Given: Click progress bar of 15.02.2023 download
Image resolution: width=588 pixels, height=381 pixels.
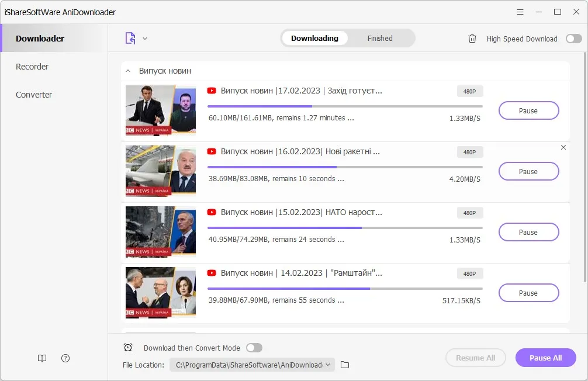Looking at the screenshot, I should 345,228.
